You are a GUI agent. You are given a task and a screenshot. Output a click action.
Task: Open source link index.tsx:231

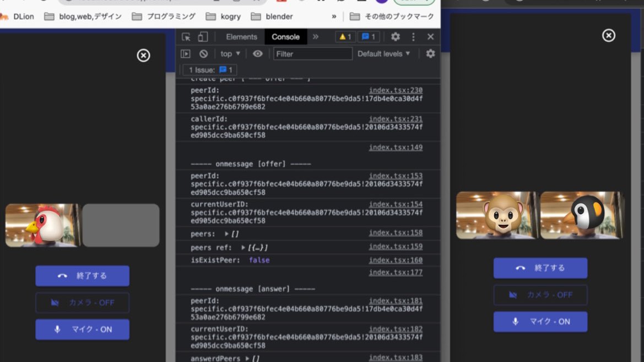(x=396, y=119)
